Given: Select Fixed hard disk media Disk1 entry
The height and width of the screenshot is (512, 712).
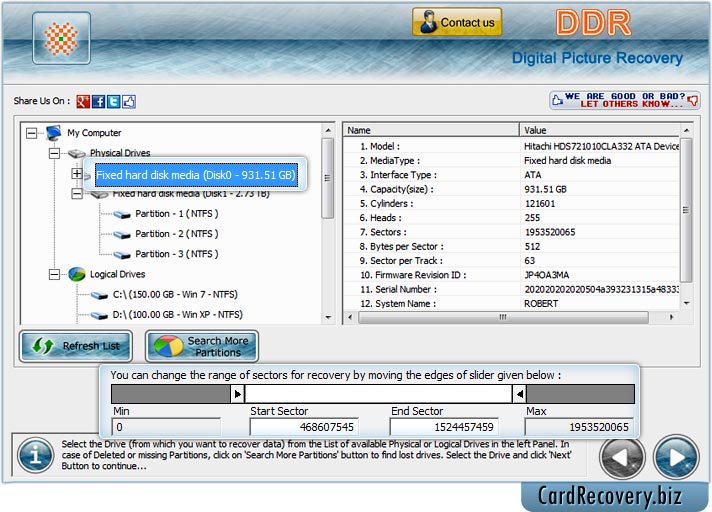Looking at the screenshot, I should tap(191, 194).
